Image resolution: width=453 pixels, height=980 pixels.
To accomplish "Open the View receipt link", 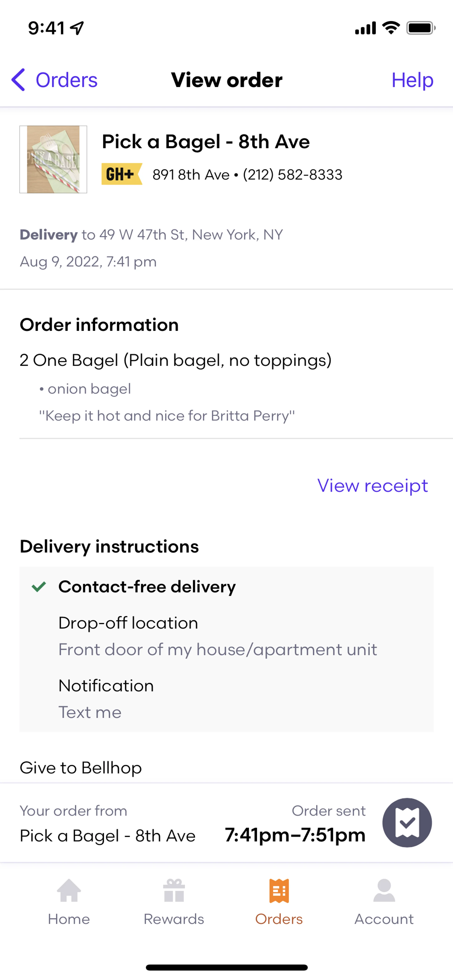I will point(372,485).
